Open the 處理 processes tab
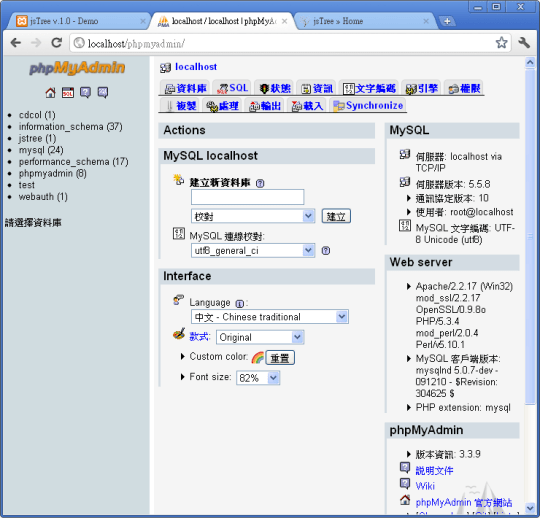 click(222, 105)
